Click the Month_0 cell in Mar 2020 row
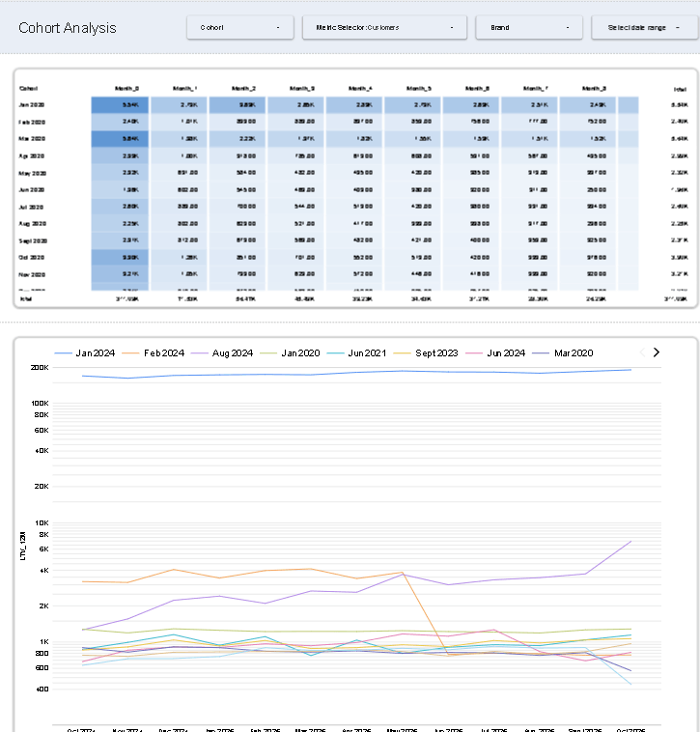Viewport: 700px width, 732px height. 120,139
